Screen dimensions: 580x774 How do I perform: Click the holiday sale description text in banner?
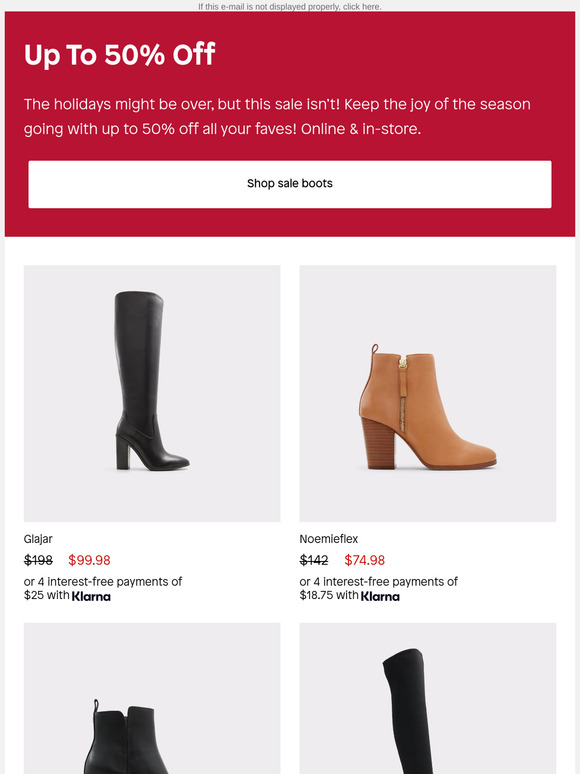[277, 116]
